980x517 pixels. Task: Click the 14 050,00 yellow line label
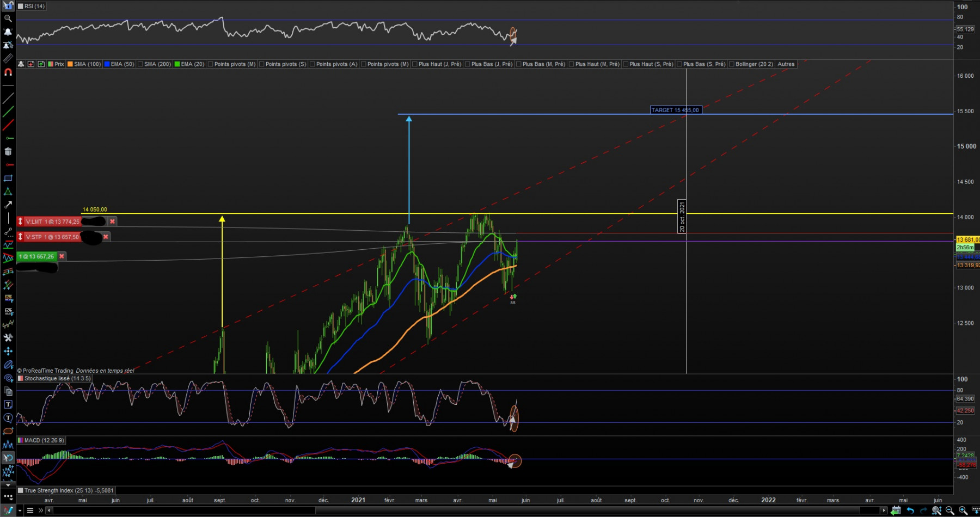(x=95, y=210)
